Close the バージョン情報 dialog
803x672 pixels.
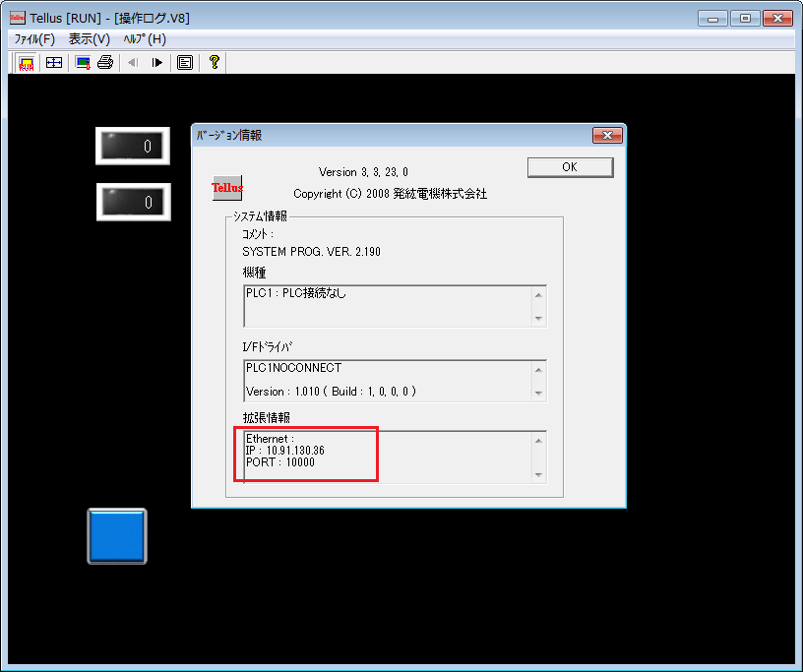[606, 135]
